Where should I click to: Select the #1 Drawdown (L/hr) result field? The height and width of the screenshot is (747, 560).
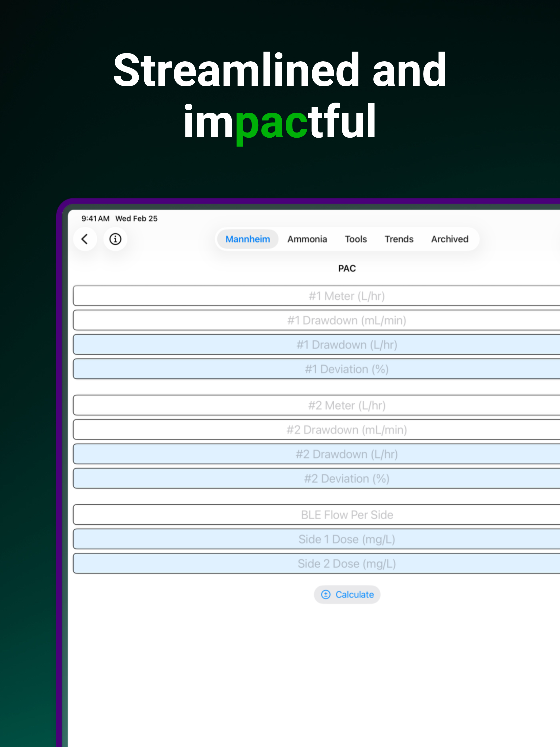(x=317, y=344)
